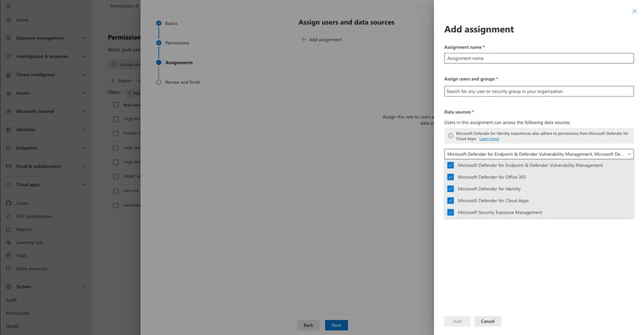Expand the Cloud apps section chevron

click(84, 184)
